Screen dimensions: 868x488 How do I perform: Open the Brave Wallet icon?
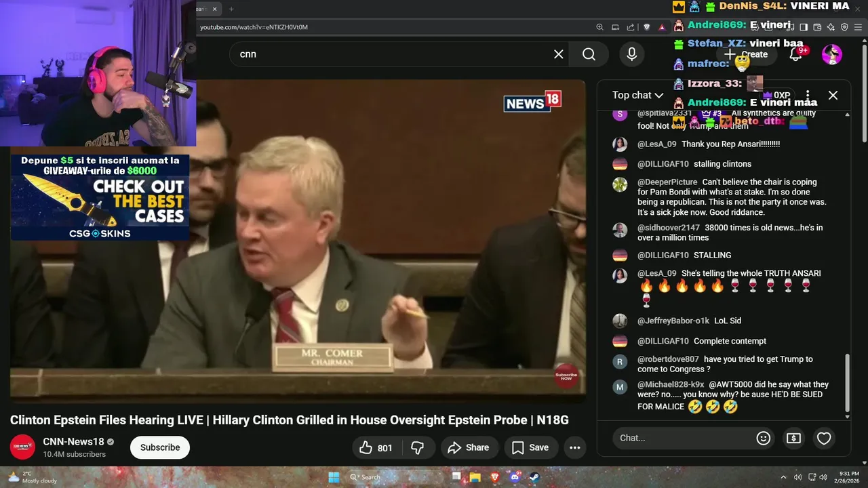(817, 27)
